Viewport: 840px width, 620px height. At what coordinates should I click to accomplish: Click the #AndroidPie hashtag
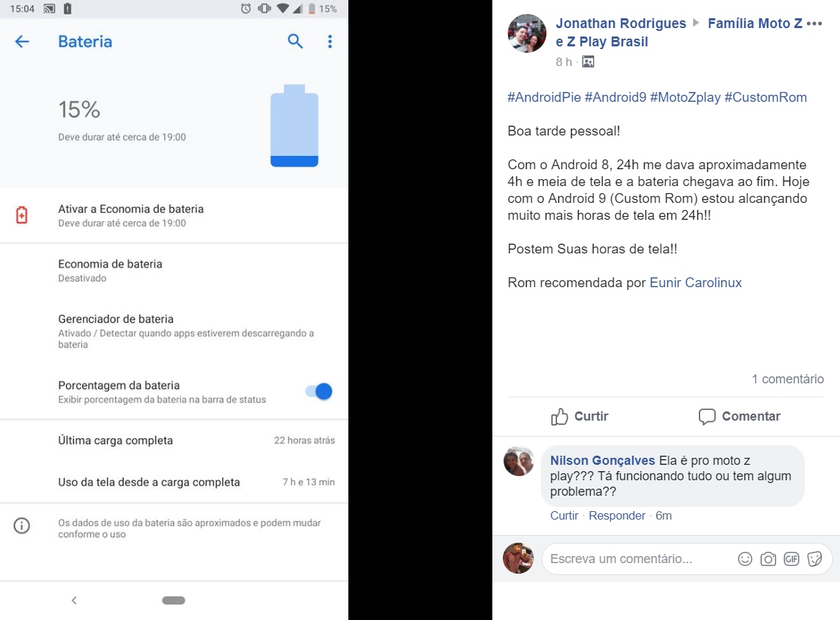pos(544,98)
